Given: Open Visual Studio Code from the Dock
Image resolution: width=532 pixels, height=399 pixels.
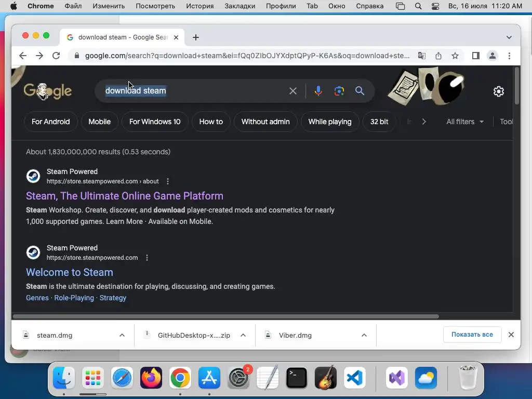Looking at the screenshot, I should [355, 378].
